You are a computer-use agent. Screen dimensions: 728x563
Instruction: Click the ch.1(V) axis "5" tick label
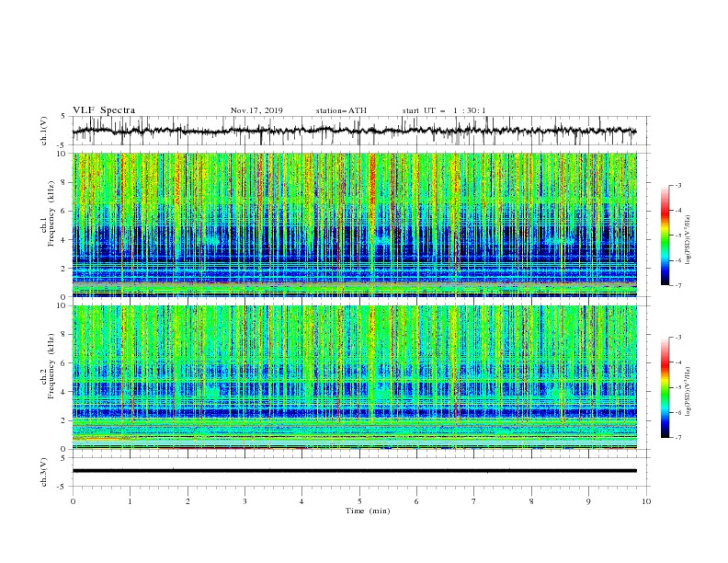coord(64,116)
